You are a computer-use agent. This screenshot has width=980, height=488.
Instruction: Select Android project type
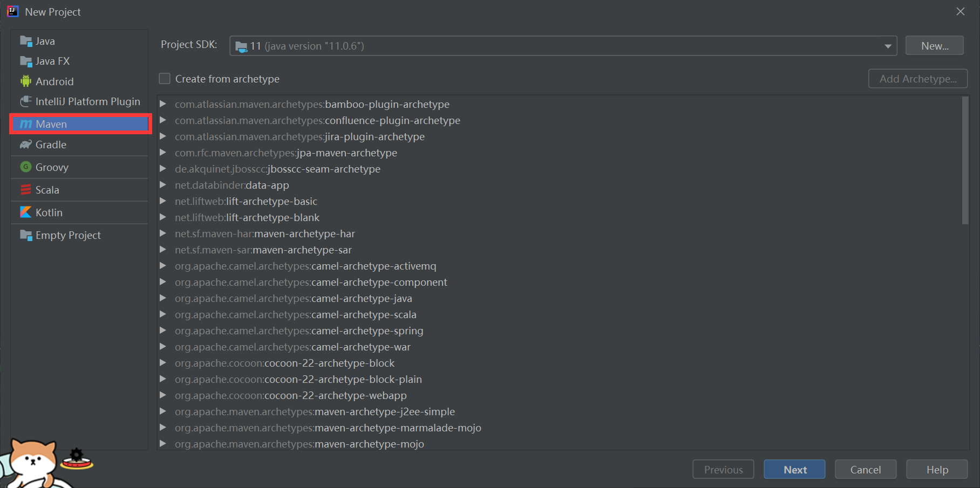(x=79, y=81)
